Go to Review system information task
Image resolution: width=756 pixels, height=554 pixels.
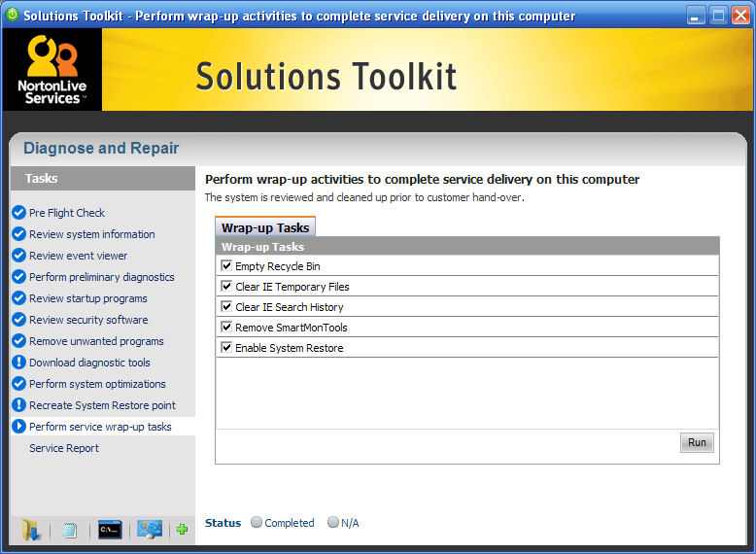(92, 234)
